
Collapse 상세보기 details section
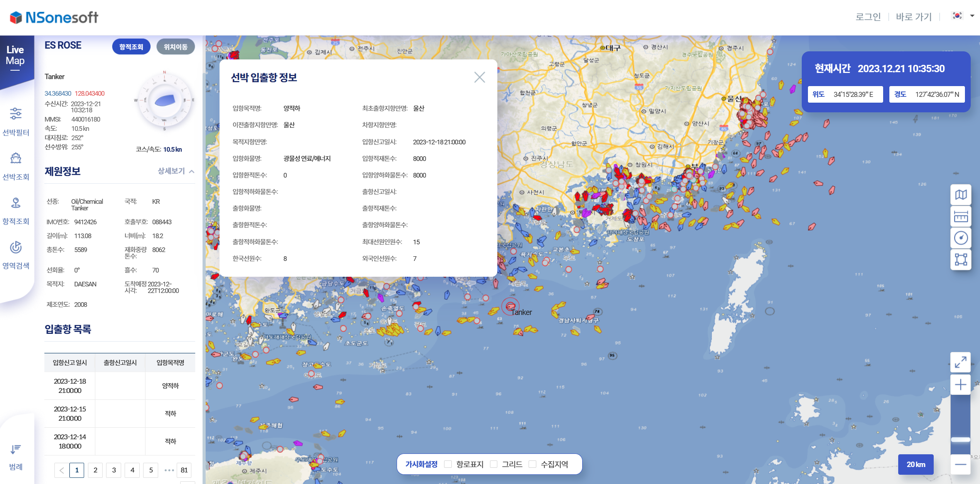coord(176,171)
